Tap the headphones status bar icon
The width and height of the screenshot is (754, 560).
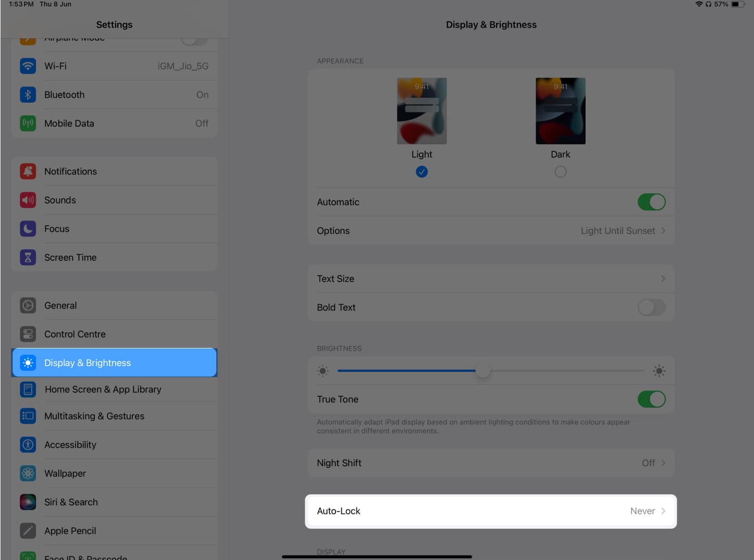(x=708, y=4)
